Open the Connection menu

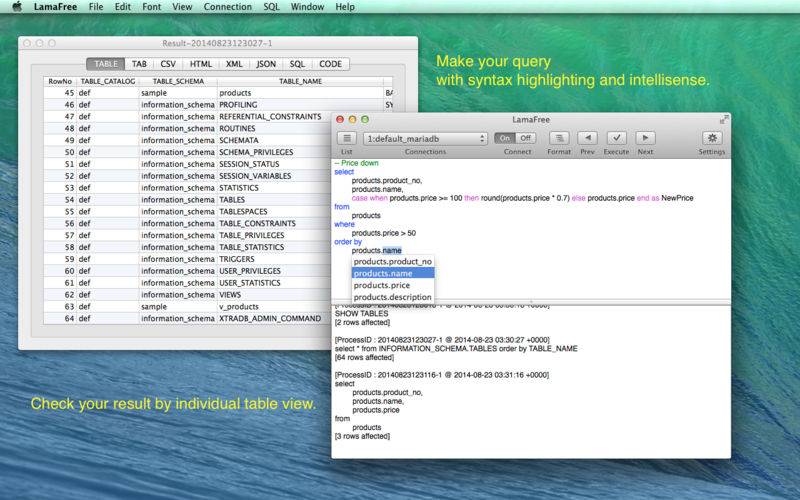pyautogui.click(x=228, y=7)
